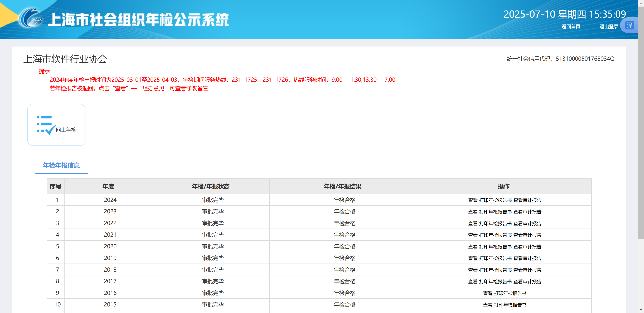Click the 上海市社会组织年检公示系统 header title
The image size is (644, 313).
pos(138,19)
